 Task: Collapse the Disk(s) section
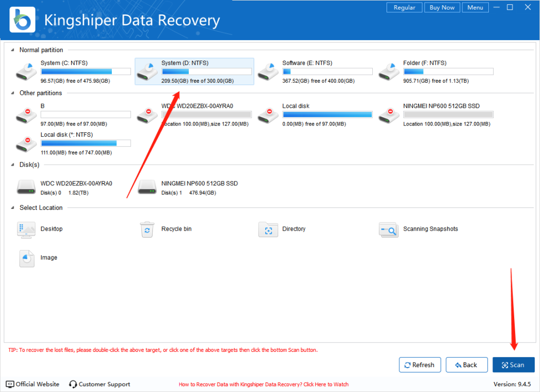tap(13, 165)
